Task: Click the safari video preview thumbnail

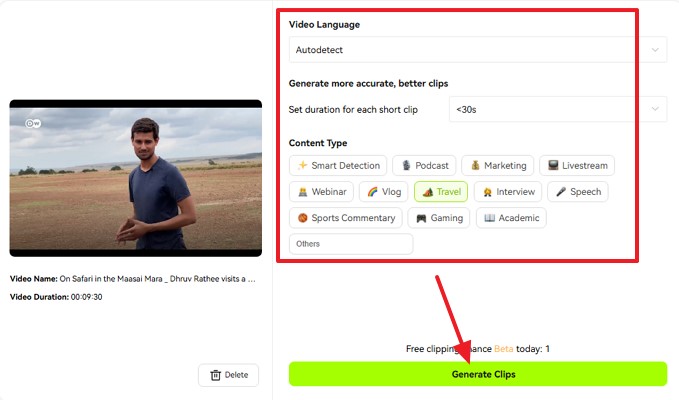Action: [136, 178]
